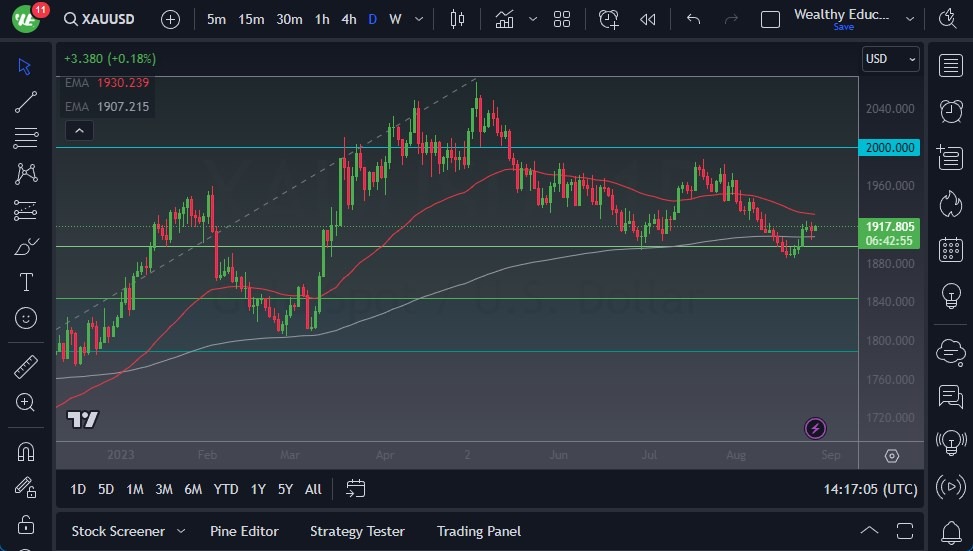Screen dimensions: 973x551
Task: Expand the time interval dropdown arrow
Action: coord(418,19)
